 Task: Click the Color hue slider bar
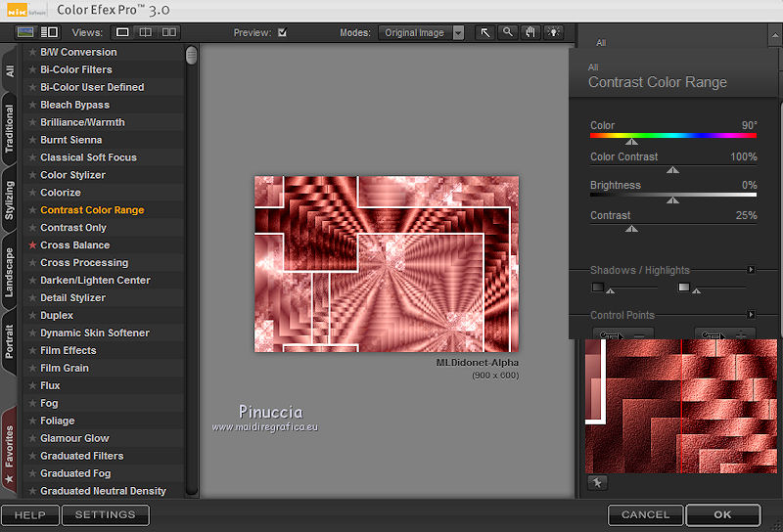673,136
